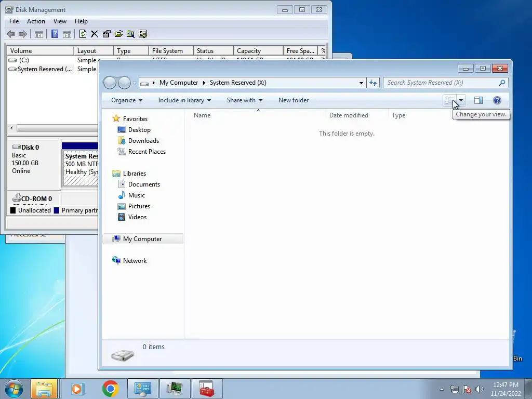The image size is (532, 399).
Task: Click Forward arrow in Disk Management toolbar
Action: click(x=23, y=34)
